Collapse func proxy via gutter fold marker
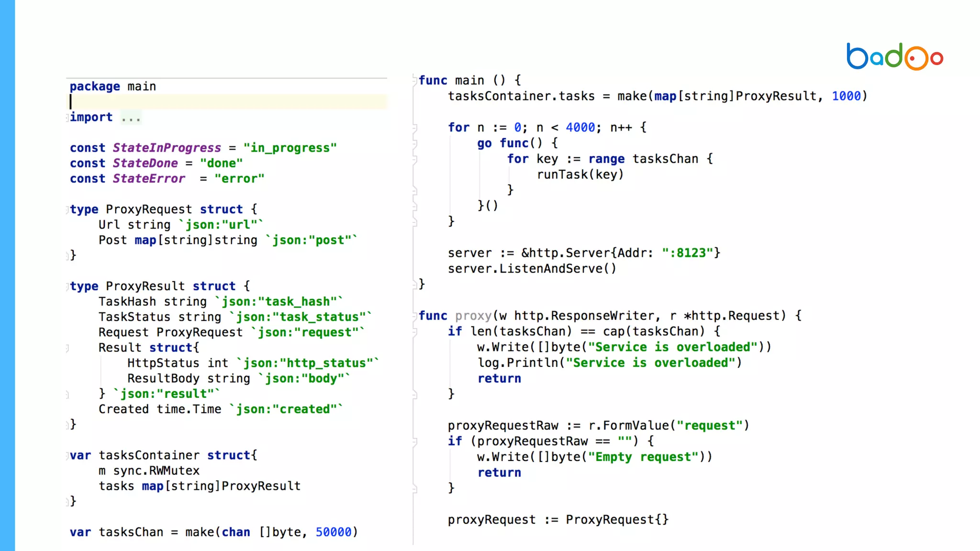This screenshot has width=980, height=551. pyautogui.click(x=415, y=316)
